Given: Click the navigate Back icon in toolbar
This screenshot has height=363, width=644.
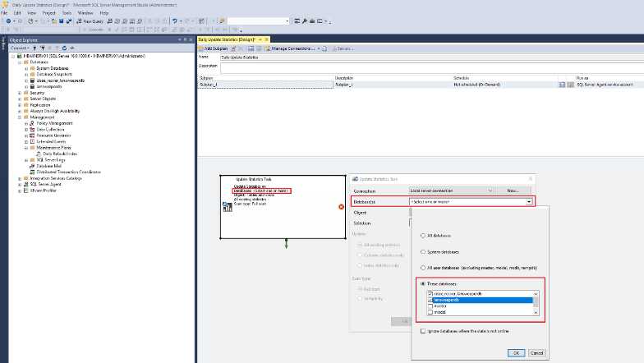Looking at the screenshot, I should pyautogui.click(x=8, y=21).
